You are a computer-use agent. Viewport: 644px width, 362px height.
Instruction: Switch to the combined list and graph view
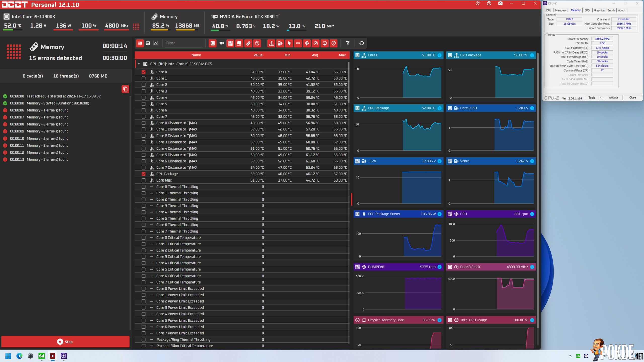point(140,43)
